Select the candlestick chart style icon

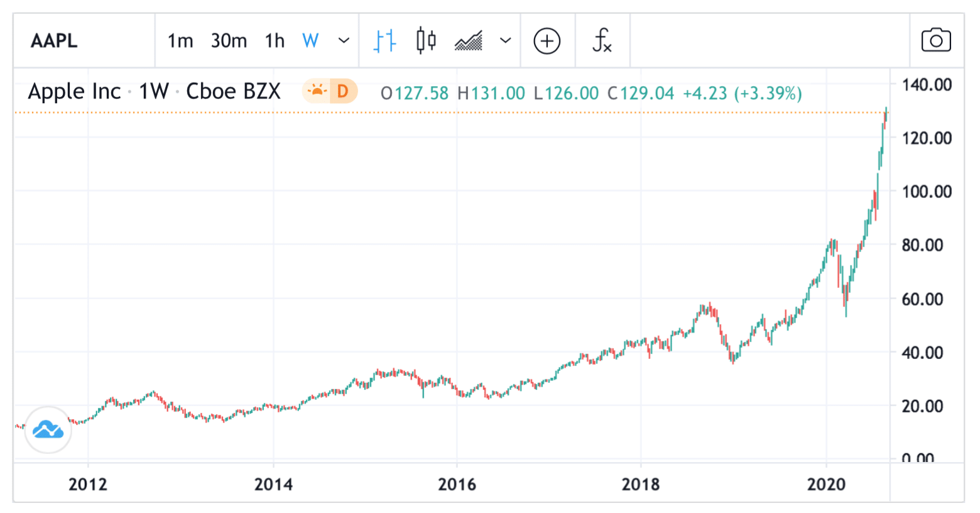[x=425, y=40]
